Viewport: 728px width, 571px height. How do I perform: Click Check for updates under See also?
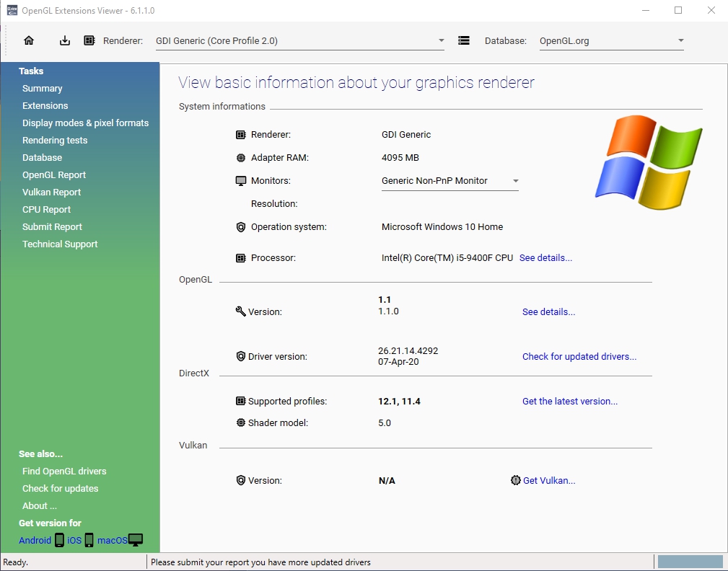61,488
